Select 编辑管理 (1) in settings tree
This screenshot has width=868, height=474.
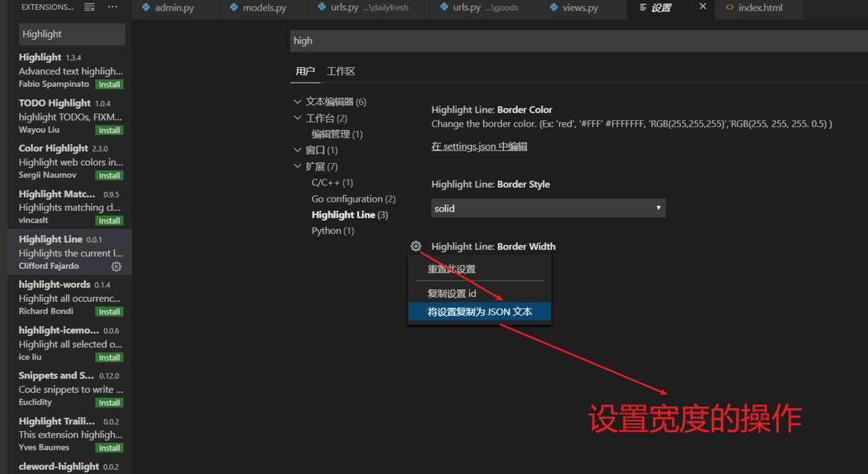[x=337, y=134]
